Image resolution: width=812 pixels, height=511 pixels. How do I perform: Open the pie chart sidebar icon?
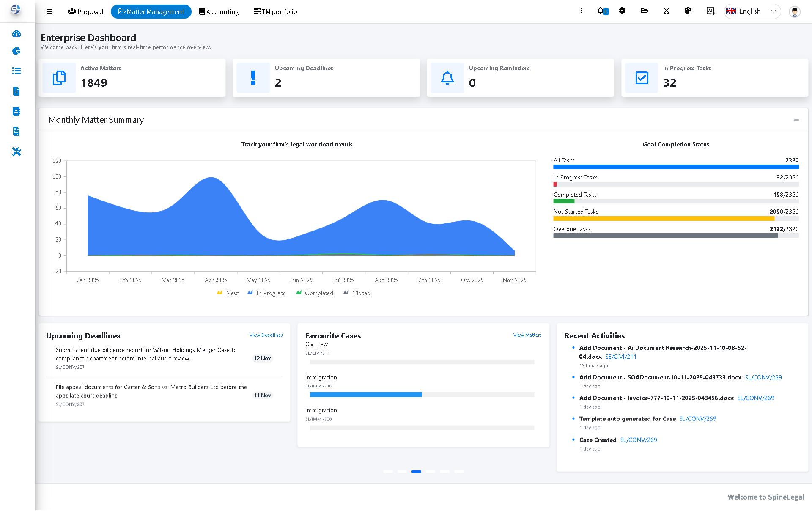[16, 51]
